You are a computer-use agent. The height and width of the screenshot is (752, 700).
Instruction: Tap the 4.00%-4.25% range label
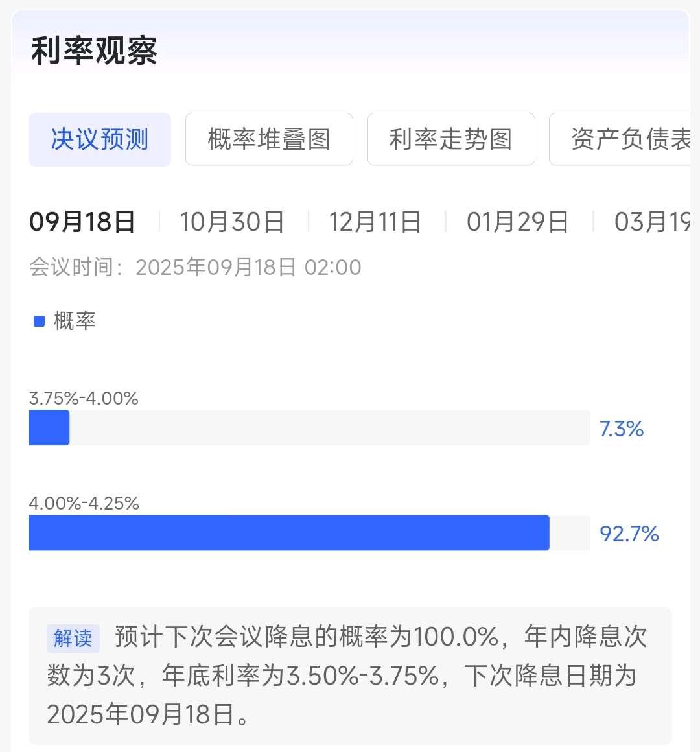tap(84, 503)
